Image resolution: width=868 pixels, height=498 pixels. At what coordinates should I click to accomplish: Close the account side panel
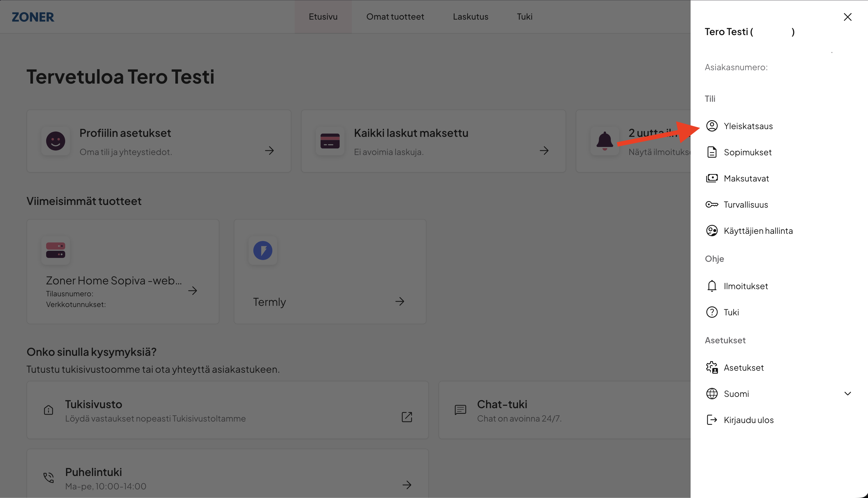[x=847, y=17]
